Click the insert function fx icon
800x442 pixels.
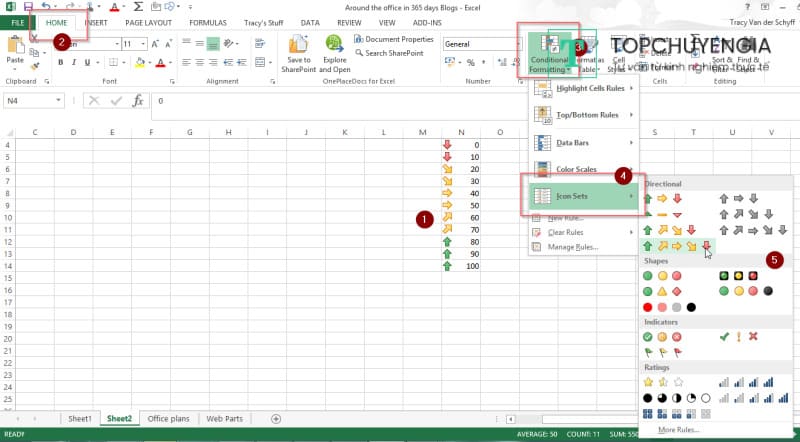(x=138, y=101)
